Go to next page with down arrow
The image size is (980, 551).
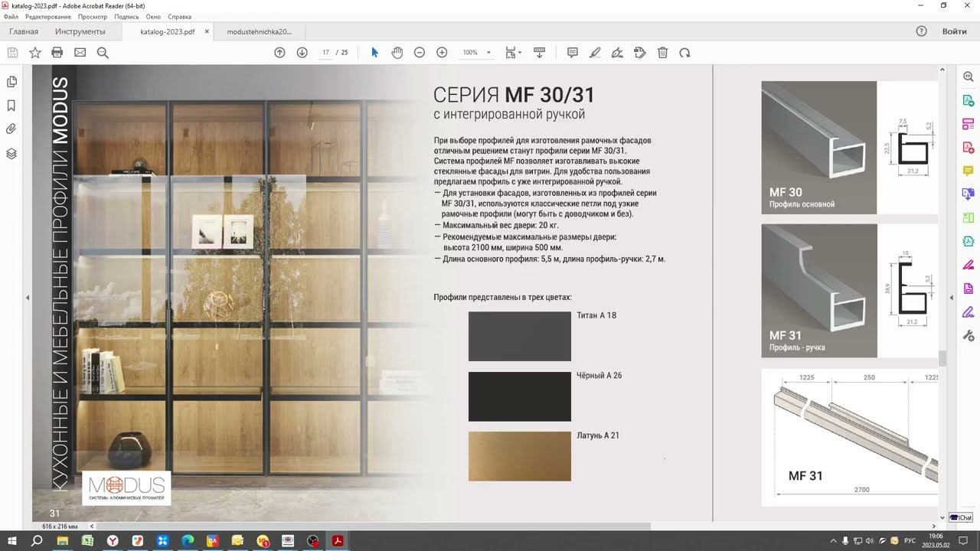(x=302, y=53)
